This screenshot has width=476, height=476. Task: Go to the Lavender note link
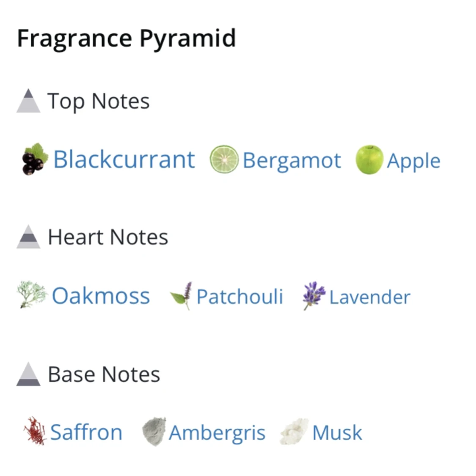[370, 297]
